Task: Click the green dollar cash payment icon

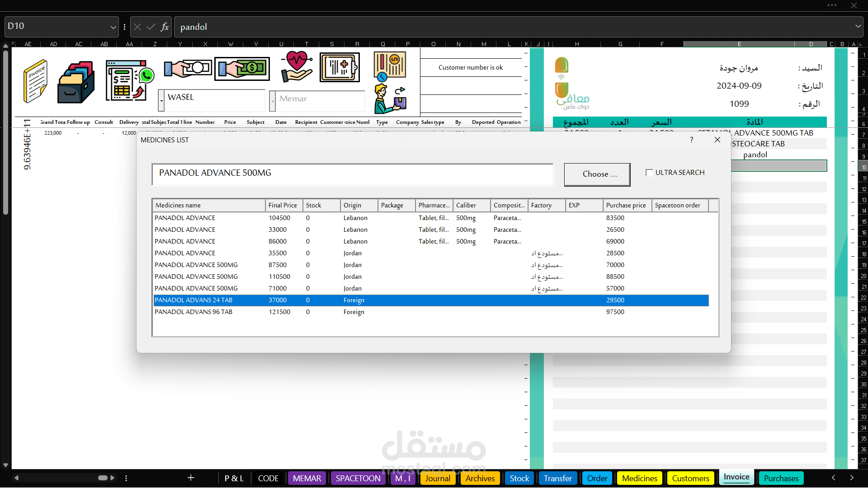Action: point(242,69)
